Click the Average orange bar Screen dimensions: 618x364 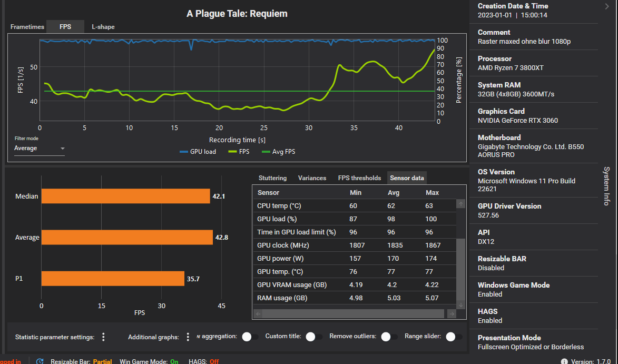[127, 237]
